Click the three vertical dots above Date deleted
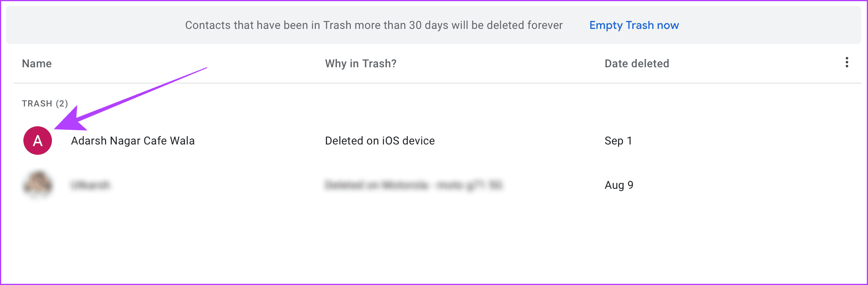 click(x=847, y=63)
